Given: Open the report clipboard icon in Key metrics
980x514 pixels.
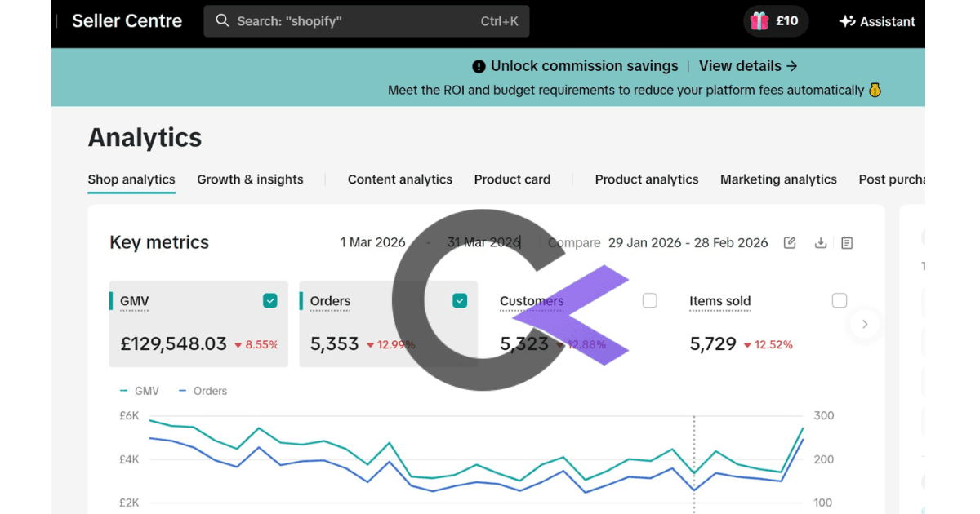Looking at the screenshot, I should point(847,243).
